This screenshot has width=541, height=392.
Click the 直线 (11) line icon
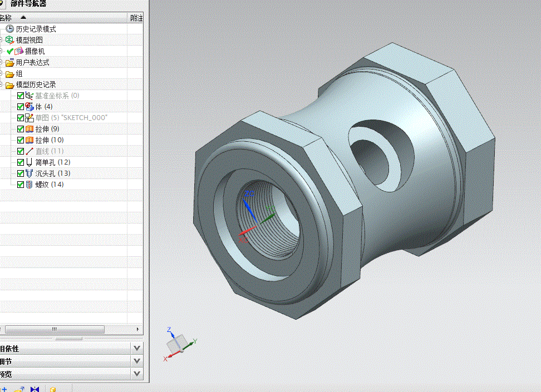pos(29,151)
